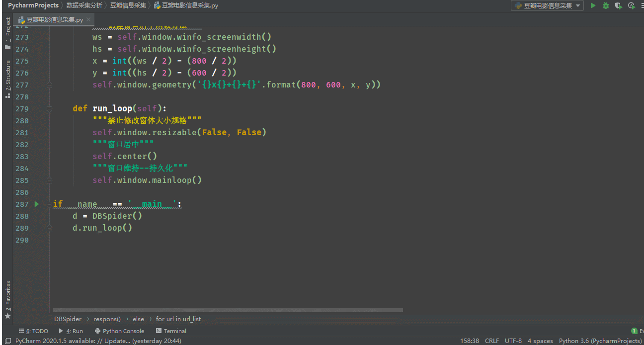Viewport: 644px width, 345px height.
Task: Click the ws = self.window.winfo_screenwidth() line
Action: (x=182, y=37)
